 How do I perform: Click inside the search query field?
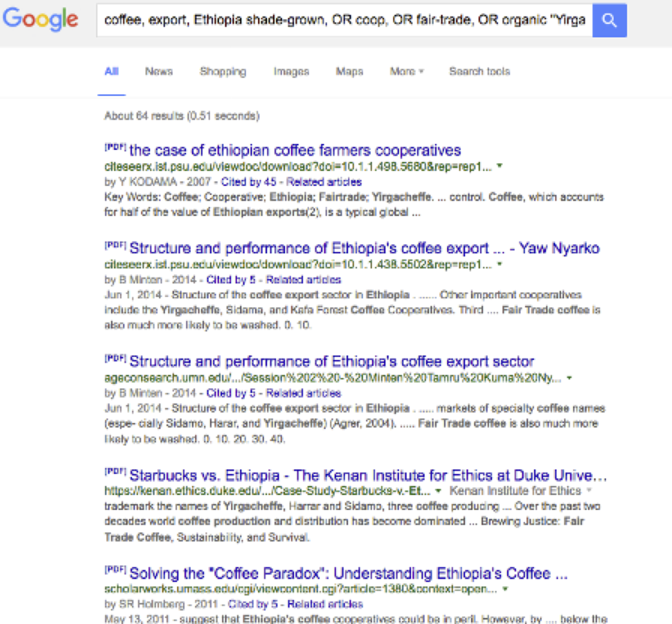pos(344,20)
